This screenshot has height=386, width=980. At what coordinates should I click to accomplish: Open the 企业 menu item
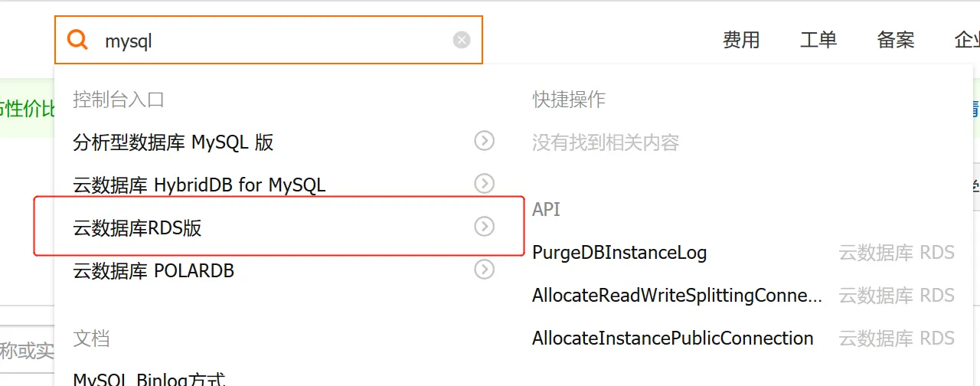click(967, 40)
